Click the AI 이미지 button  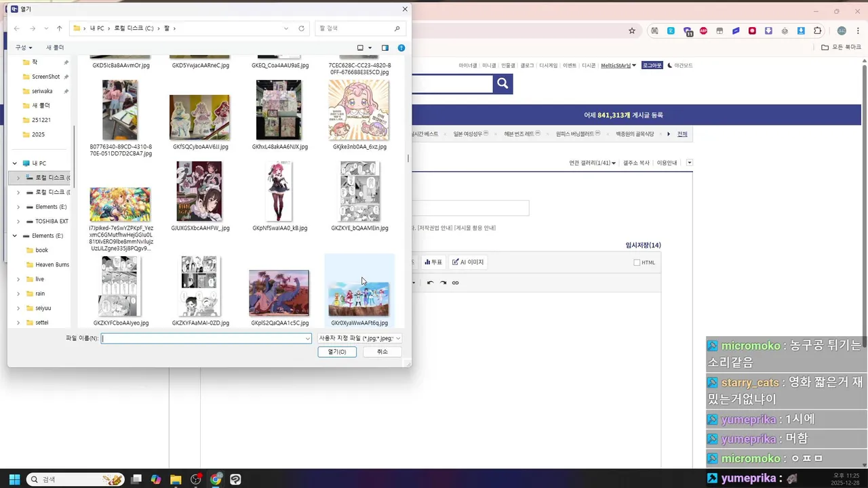point(468,262)
